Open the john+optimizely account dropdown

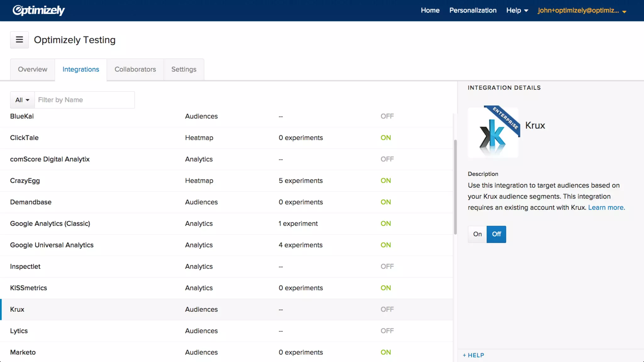(x=582, y=10)
